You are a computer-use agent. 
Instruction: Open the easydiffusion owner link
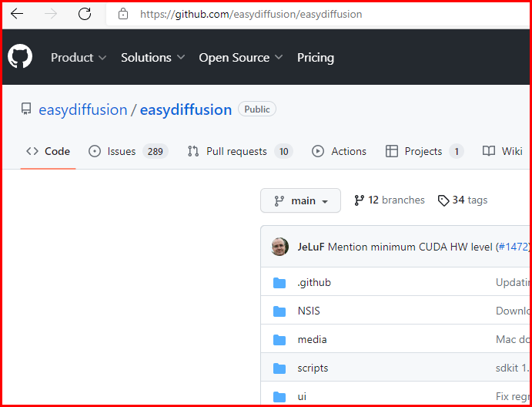click(83, 109)
